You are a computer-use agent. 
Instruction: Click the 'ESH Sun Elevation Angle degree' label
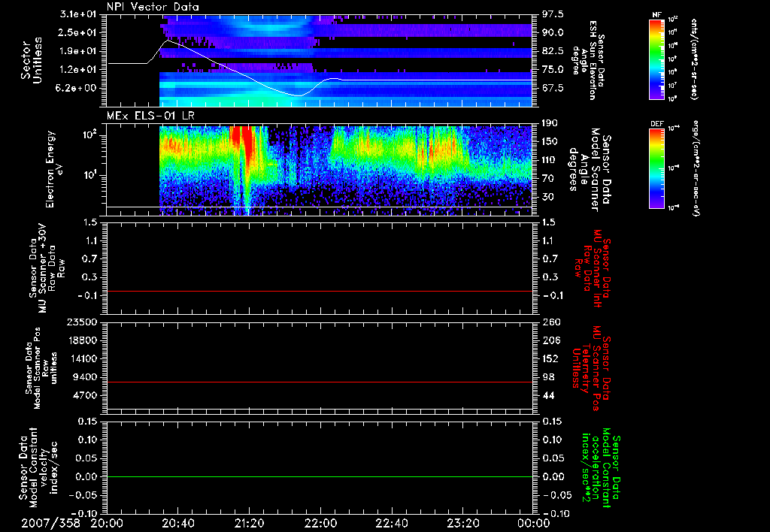[x=590, y=60]
